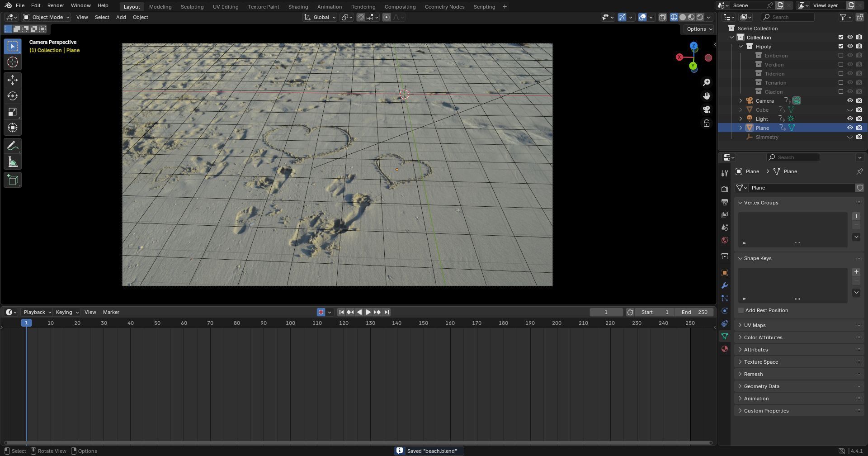Check Add Rest Position option
This screenshot has width=868, height=456.
click(741, 310)
